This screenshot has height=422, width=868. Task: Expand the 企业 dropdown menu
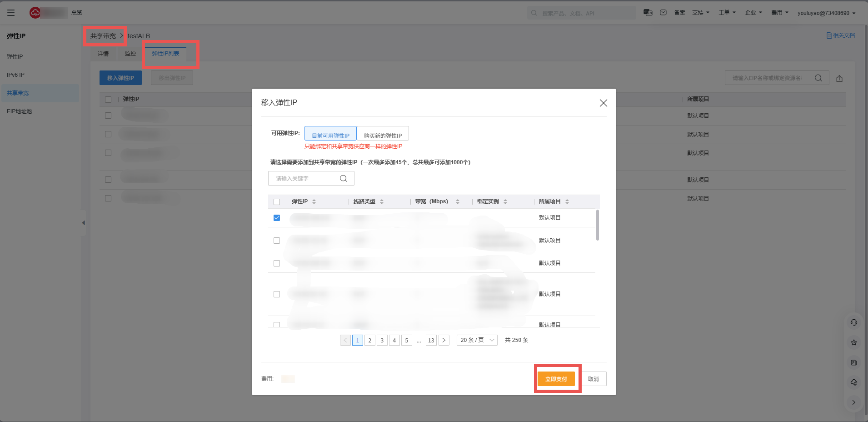(x=753, y=13)
